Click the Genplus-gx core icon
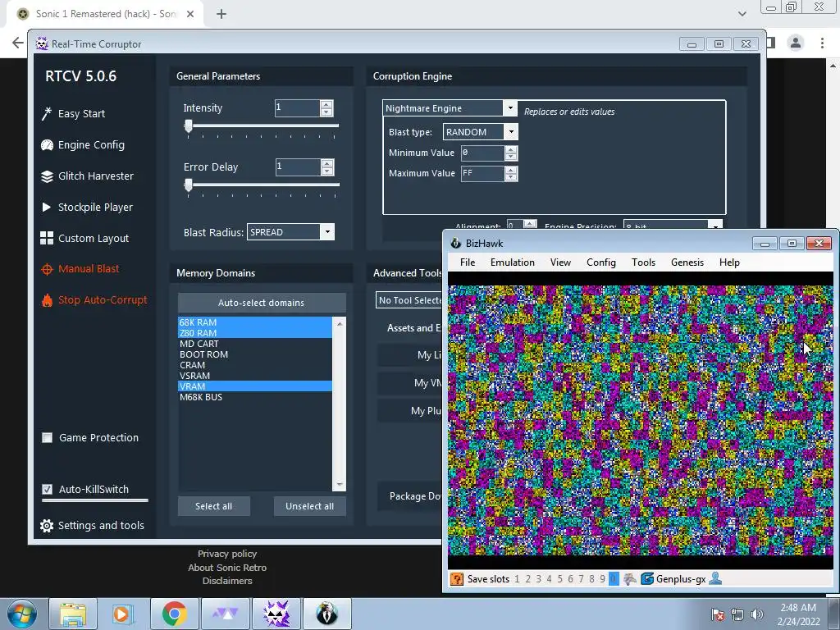The width and height of the screenshot is (840, 630). click(x=647, y=579)
